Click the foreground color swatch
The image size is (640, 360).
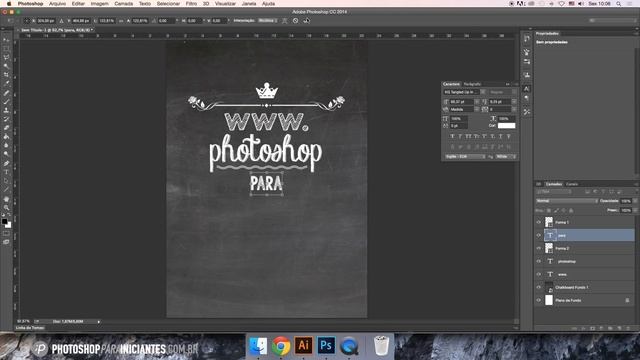[x=4, y=222]
